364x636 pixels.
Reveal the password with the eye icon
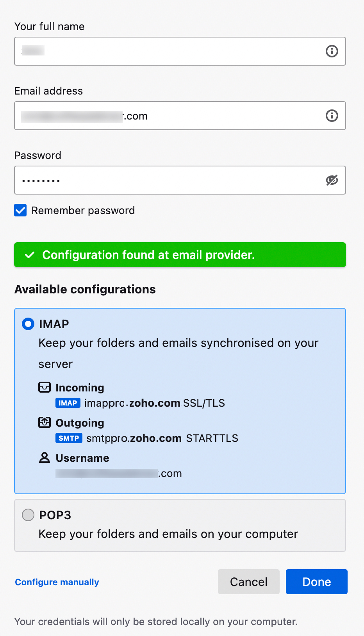pos(332,180)
